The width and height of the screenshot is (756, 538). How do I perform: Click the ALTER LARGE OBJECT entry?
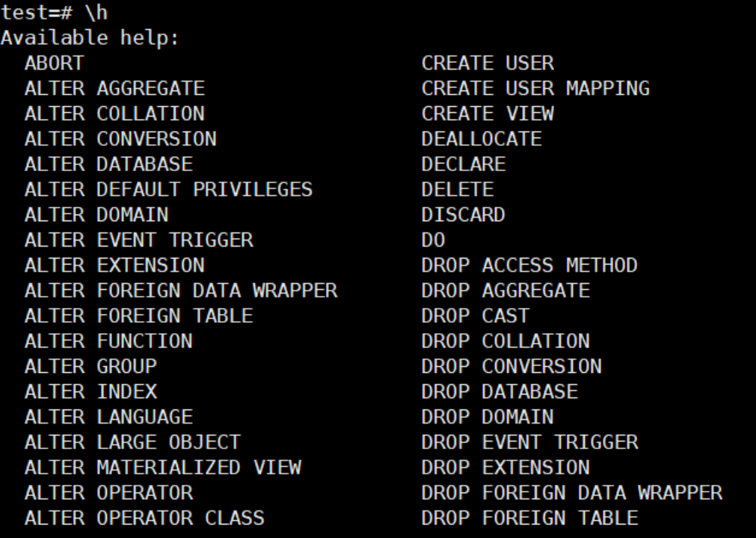pyautogui.click(x=132, y=442)
